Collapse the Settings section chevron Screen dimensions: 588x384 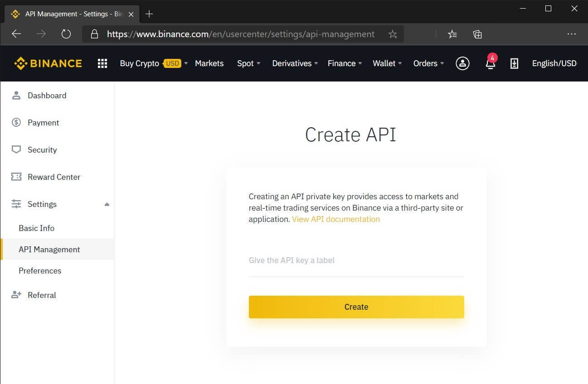point(107,204)
